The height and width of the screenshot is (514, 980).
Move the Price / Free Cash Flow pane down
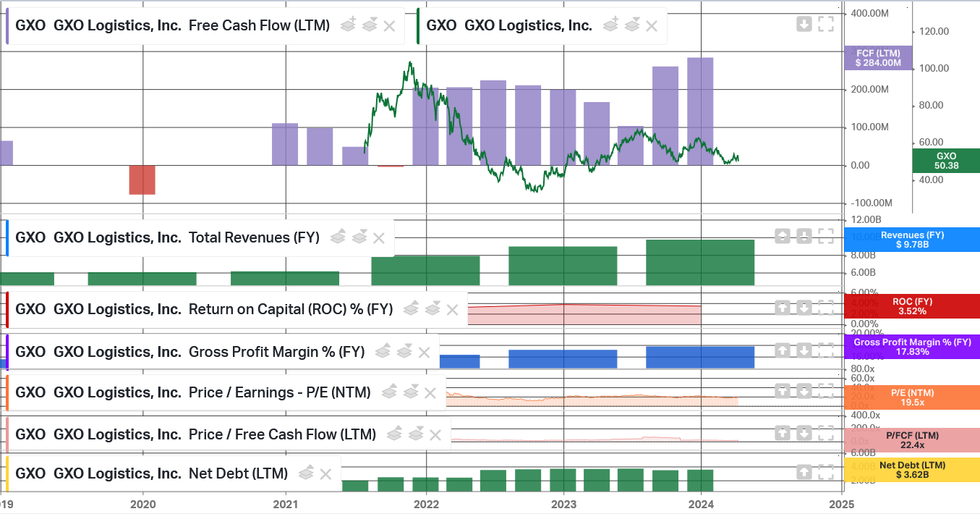point(804,433)
